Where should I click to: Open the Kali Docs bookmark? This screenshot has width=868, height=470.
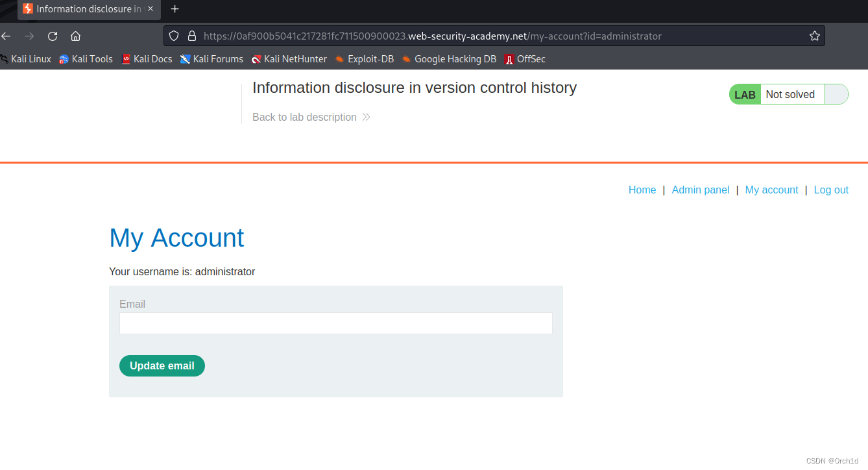click(147, 59)
